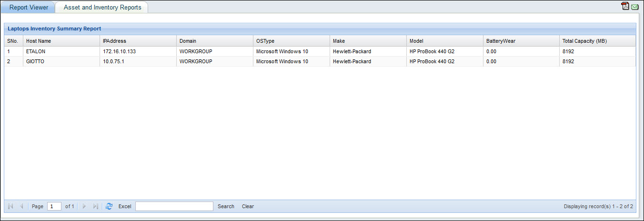
Task: Click the page number input box
Action: (54, 206)
